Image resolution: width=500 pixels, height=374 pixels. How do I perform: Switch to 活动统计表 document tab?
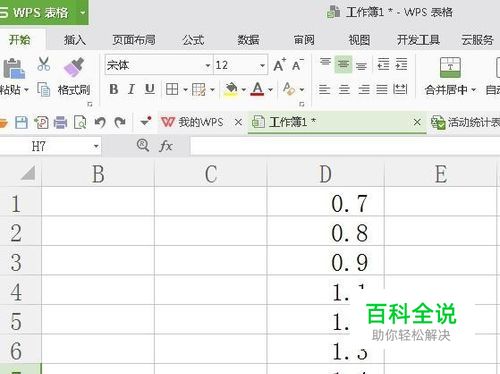(x=465, y=122)
